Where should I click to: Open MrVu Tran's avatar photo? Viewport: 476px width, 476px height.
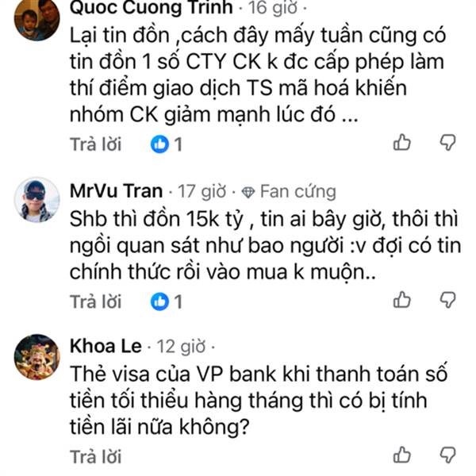36,200
